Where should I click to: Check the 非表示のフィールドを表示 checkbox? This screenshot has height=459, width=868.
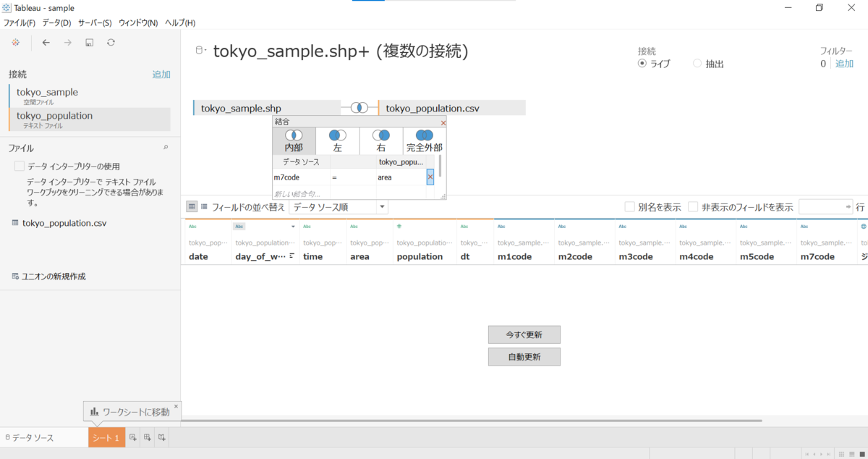[x=693, y=206]
